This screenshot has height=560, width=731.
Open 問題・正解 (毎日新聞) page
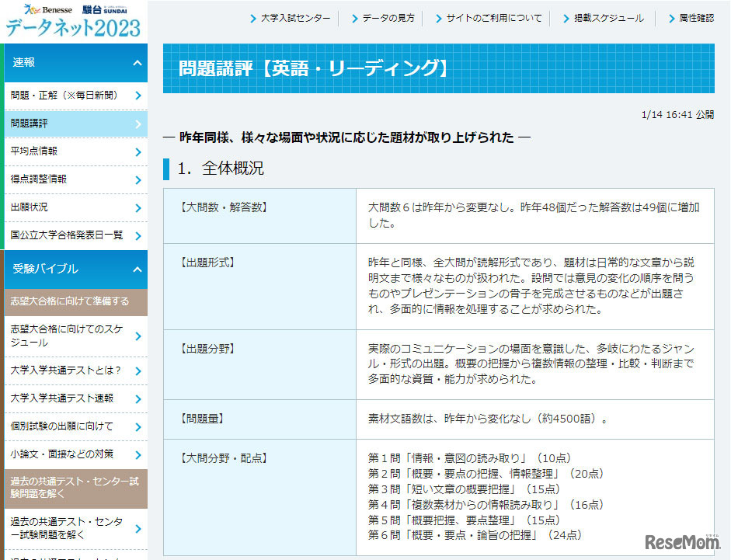[64, 96]
